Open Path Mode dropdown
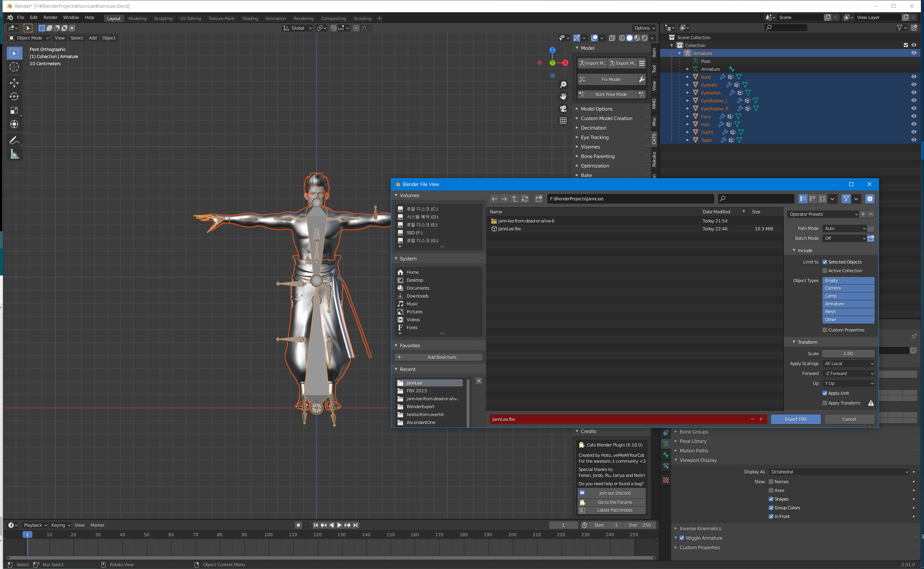 pos(845,228)
